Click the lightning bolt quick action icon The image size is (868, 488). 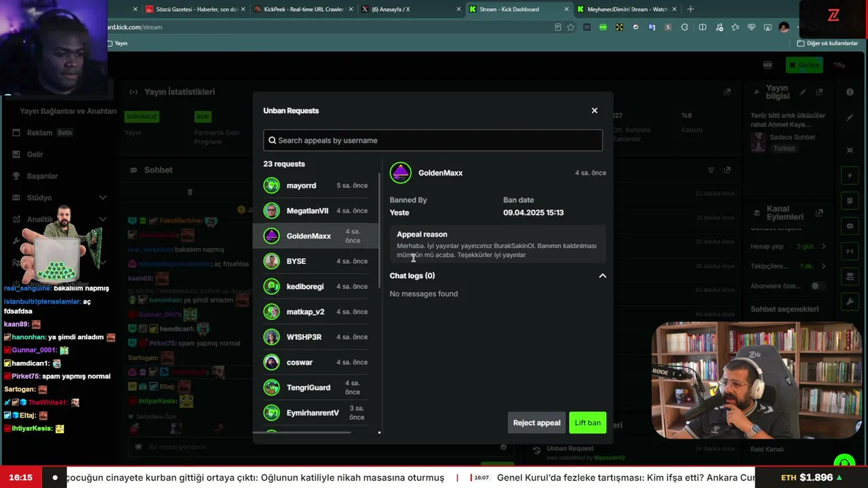click(850, 176)
